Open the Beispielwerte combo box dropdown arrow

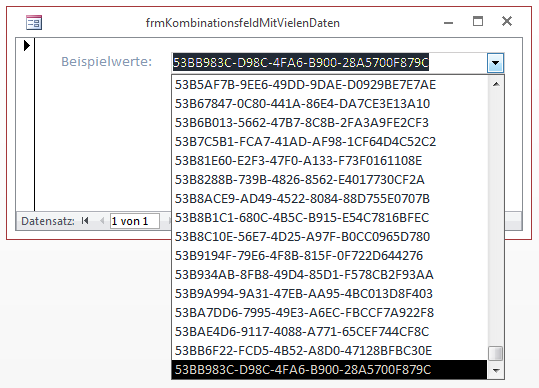(495, 63)
